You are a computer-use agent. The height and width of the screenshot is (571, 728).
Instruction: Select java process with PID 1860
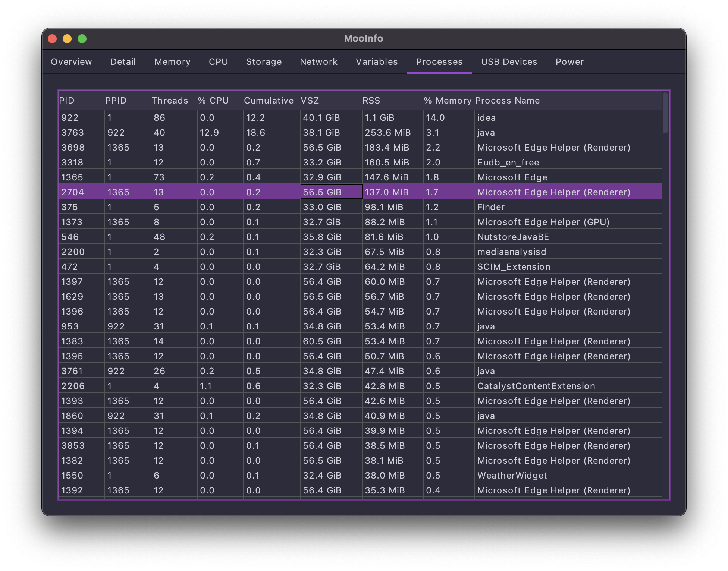pos(360,416)
